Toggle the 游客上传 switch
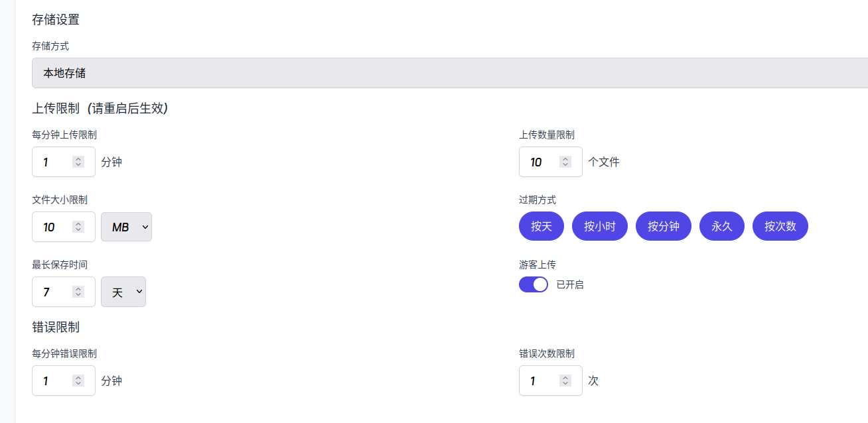Viewport: 868px width, 423px height. [534, 284]
